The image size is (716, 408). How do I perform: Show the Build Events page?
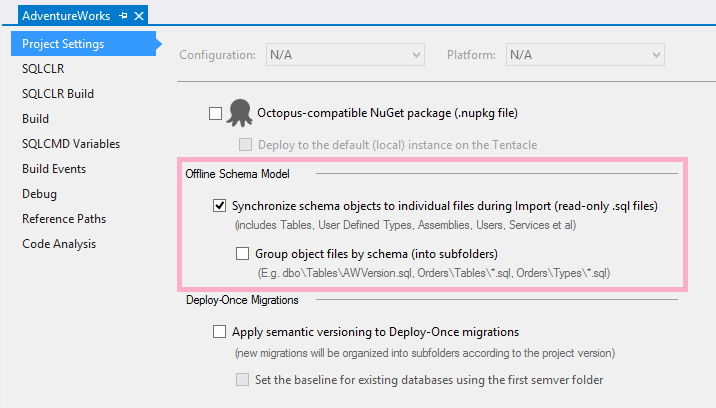click(x=54, y=169)
